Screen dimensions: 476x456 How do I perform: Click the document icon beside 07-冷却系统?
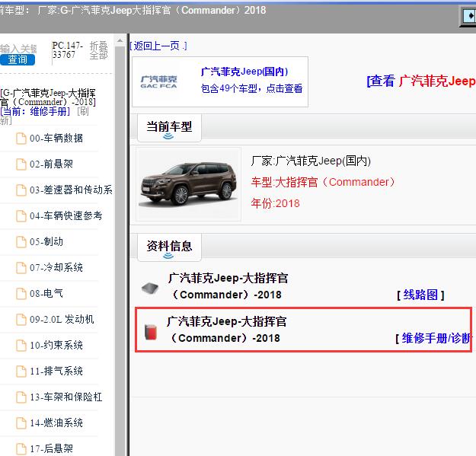21,268
